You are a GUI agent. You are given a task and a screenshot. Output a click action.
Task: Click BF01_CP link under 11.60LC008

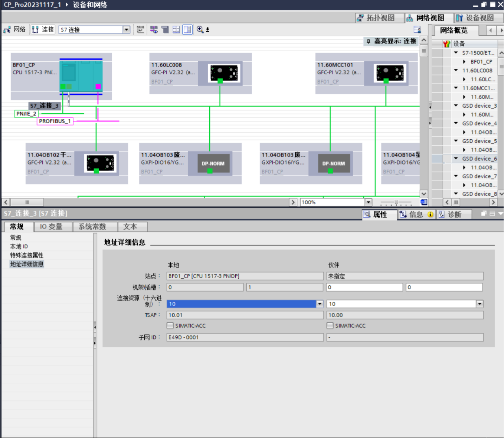(x=162, y=82)
